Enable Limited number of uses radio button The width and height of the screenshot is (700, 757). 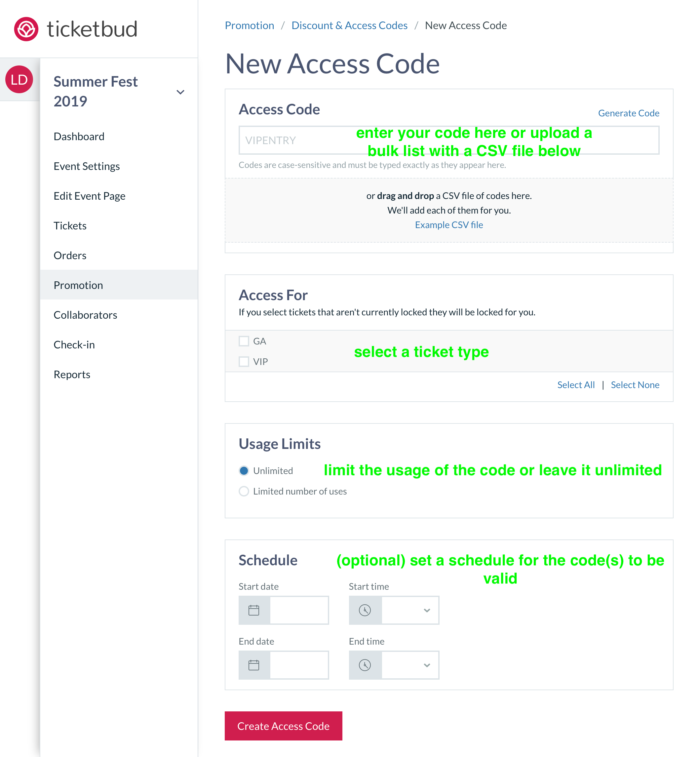tap(244, 491)
